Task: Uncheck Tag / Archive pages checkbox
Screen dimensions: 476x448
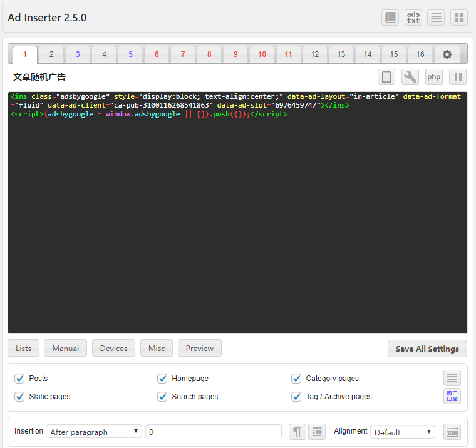Action: (296, 397)
